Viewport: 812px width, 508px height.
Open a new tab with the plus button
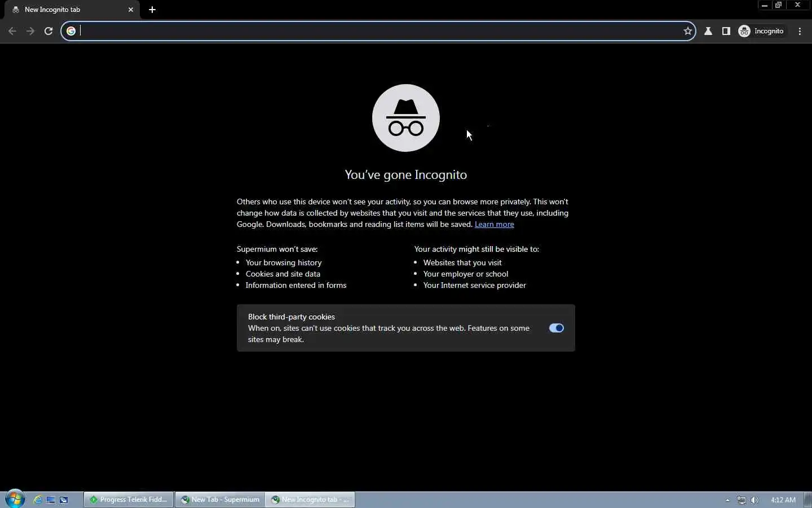pyautogui.click(x=152, y=10)
